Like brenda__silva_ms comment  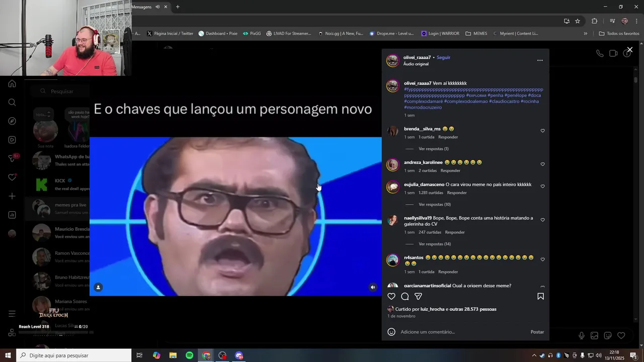[x=542, y=131]
